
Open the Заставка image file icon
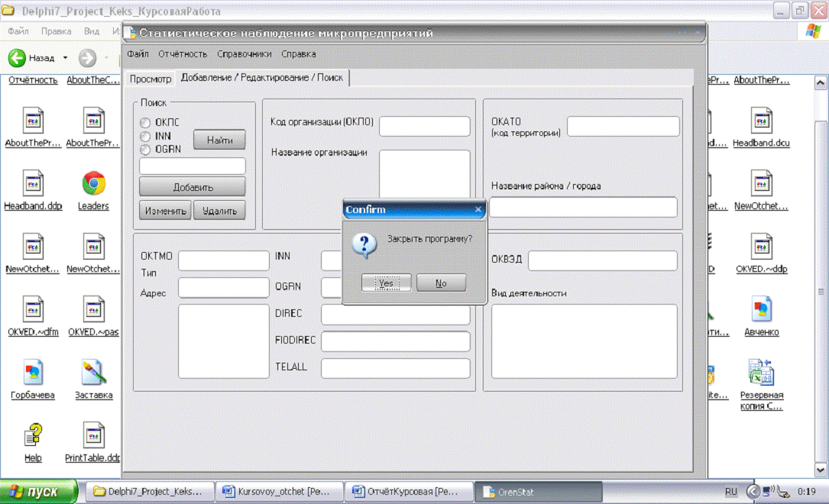click(x=93, y=373)
